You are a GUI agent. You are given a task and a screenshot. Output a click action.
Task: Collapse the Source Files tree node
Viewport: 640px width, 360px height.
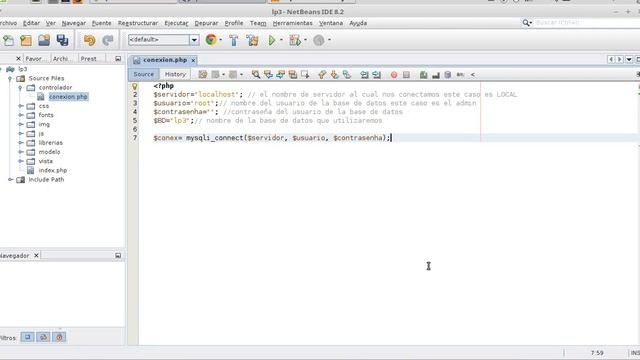point(10,78)
